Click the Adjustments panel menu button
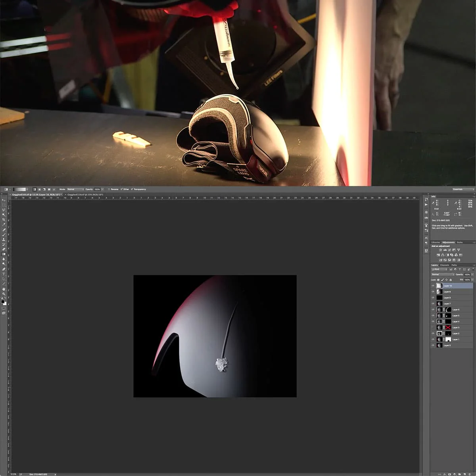Image resolution: width=476 pixels, height=476 pixels. pyautogui.click(x=473, y=242)
